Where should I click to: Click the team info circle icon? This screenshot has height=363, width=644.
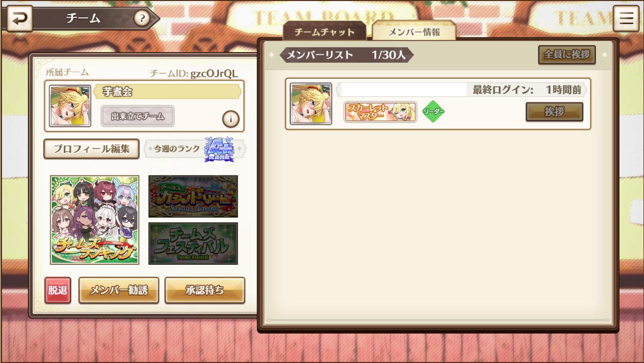pos(230,119)
